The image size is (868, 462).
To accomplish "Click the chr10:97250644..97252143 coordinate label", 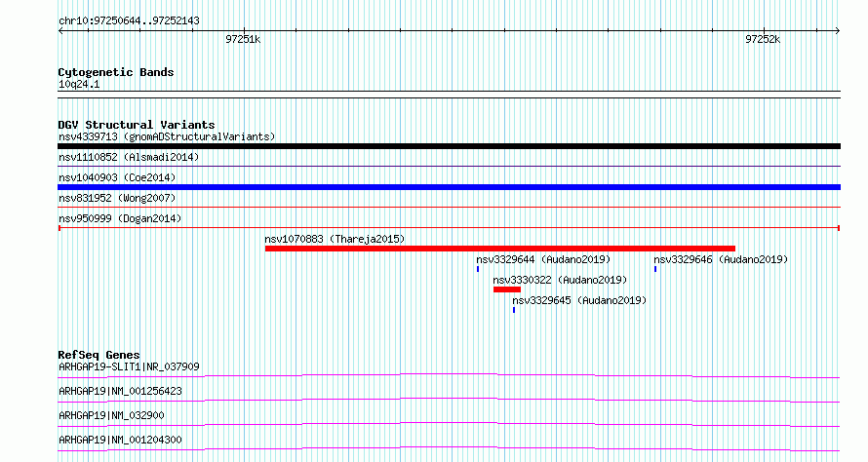I will click(129, 21).
